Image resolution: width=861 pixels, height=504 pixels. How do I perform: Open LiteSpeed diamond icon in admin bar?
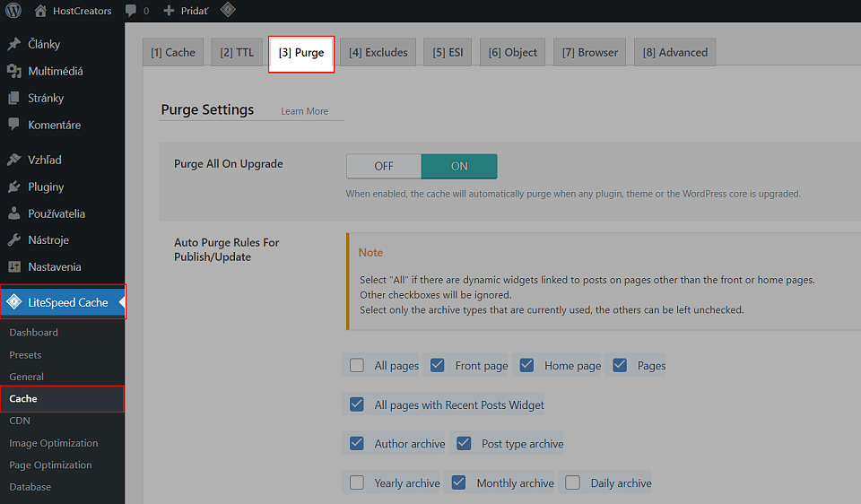coord(228,10)
